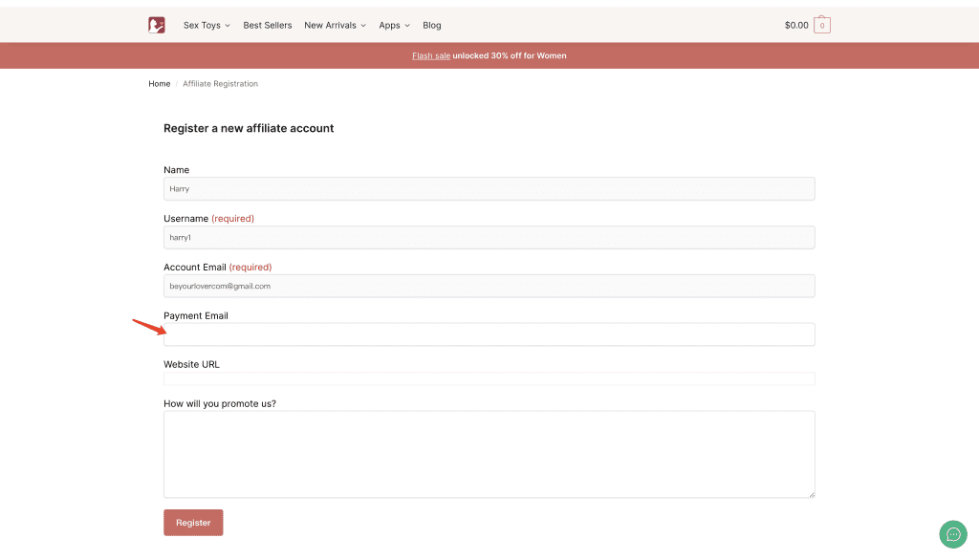Grab the textarea resize handle
This screenshot has height=560, width=979.
click(812, 494)
